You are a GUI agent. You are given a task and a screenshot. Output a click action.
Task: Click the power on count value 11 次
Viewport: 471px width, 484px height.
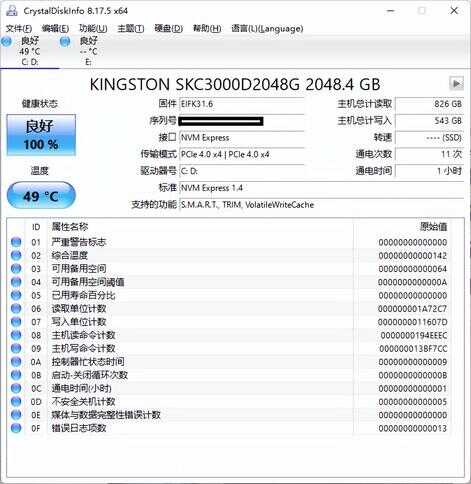point(429,154)
